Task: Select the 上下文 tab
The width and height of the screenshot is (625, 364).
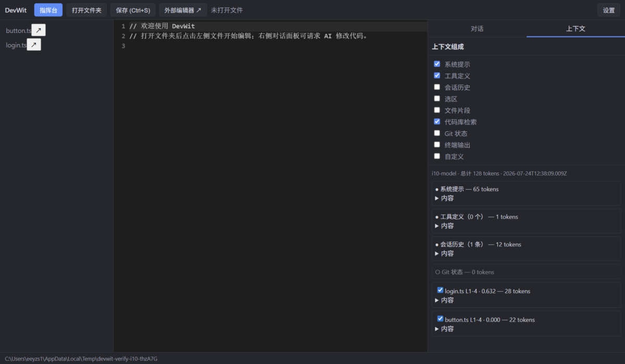Action: coord(576,29)
